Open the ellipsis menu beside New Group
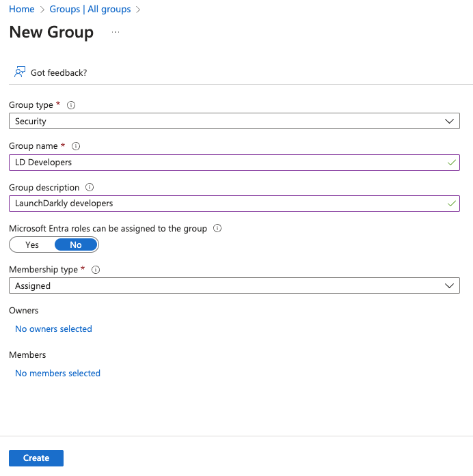The image size is (473, 476). click(116, 33)
